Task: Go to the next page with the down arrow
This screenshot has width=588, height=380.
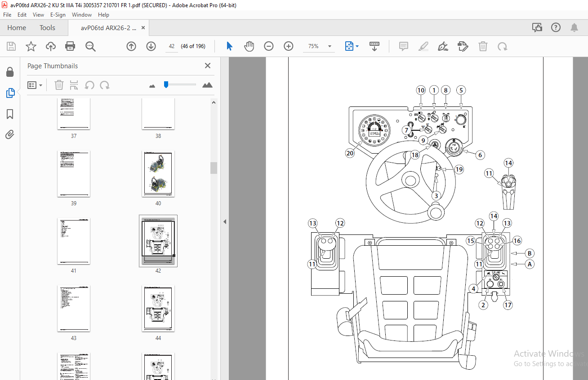Action: tap(151, 46)
